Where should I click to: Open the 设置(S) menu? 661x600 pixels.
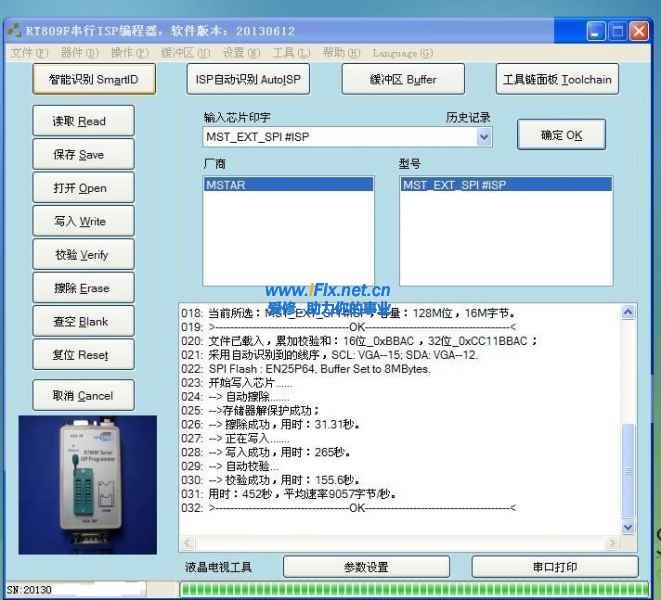tap(242, 53)
